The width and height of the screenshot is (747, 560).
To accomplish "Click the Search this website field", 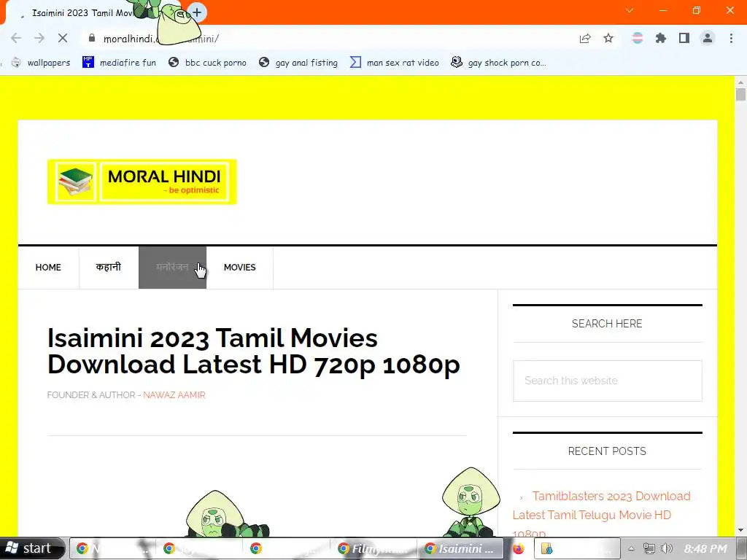I will [x=608, y=381].
